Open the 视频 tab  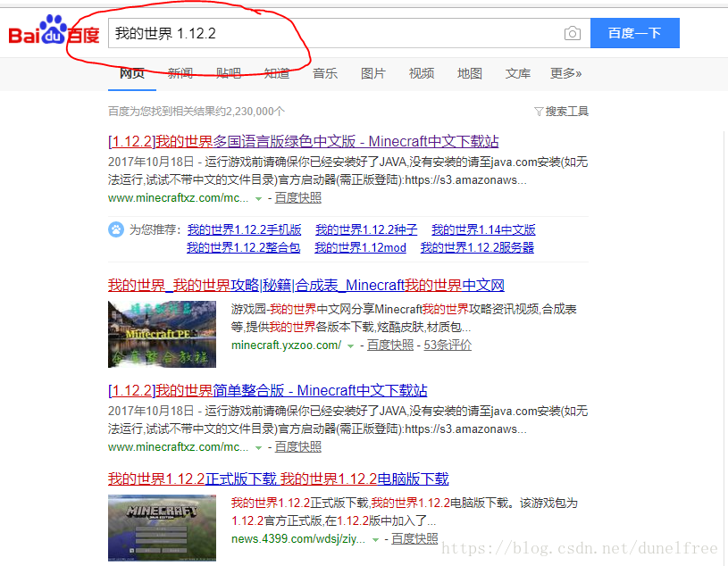click(422, 73)
